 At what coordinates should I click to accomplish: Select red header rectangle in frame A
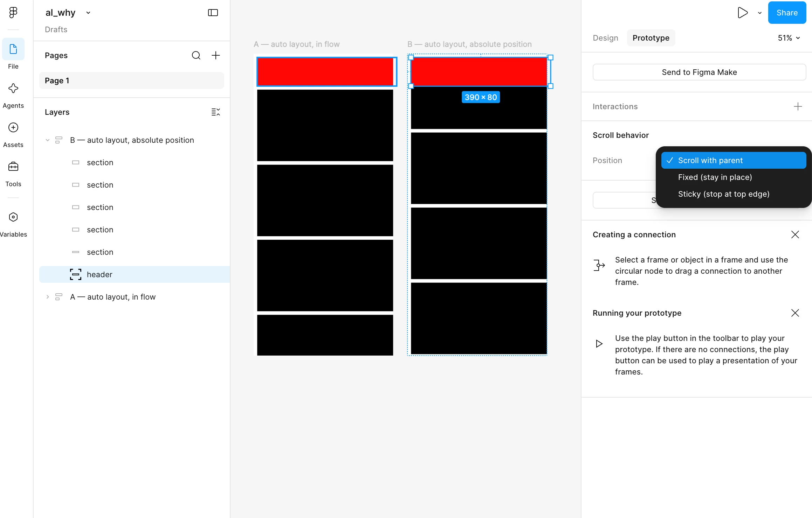click(x=325, y=72)
